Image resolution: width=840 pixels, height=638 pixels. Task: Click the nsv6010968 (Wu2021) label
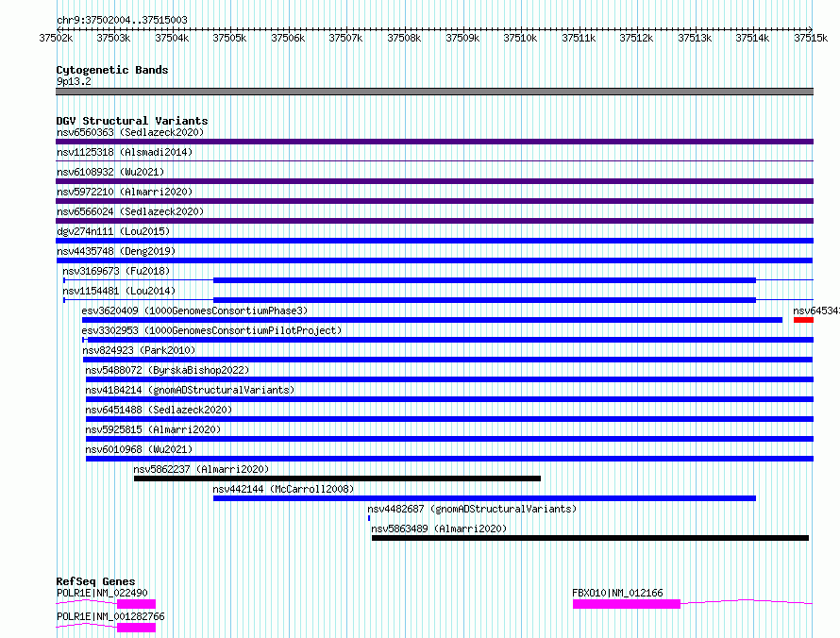[x=139, y=449]
